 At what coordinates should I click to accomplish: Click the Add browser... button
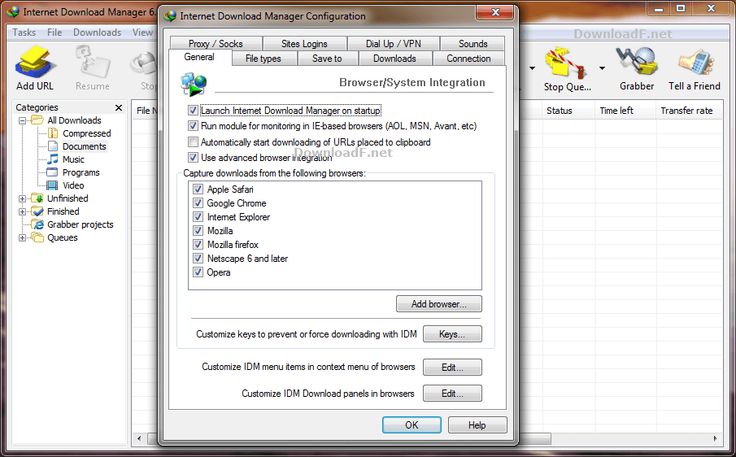pos(439,304)
